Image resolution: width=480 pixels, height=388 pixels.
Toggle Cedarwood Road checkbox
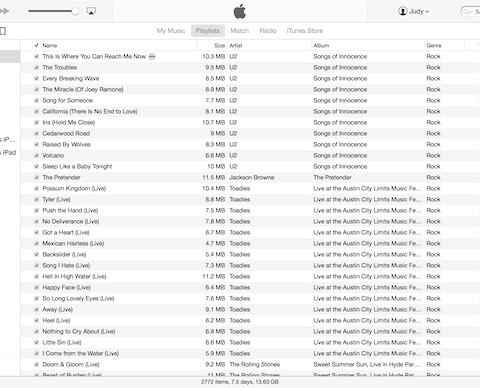pyautogui.click(x=37, y=134)
